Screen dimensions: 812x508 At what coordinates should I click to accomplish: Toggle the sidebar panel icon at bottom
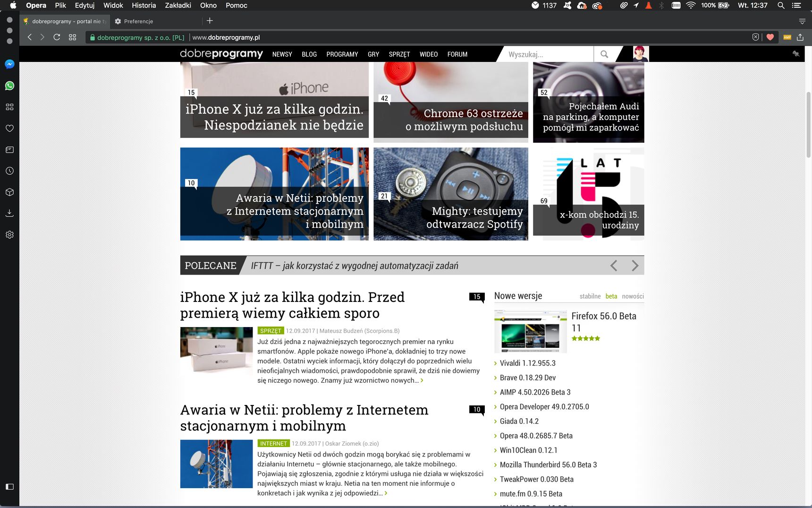(9, 487)
